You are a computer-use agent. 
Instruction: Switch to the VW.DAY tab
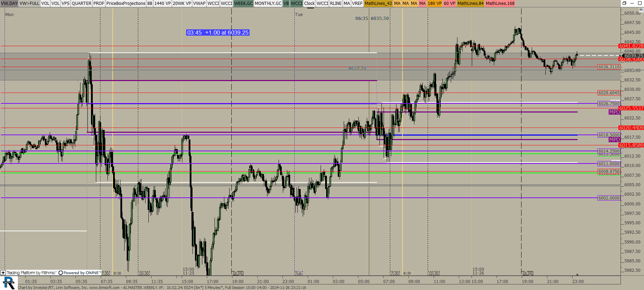9,3
